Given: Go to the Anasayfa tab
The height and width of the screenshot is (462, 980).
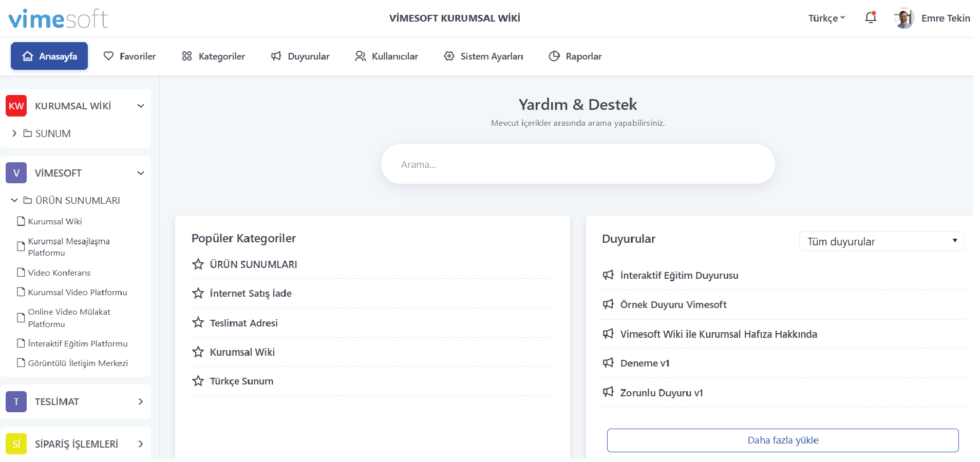Looking at the screenshot, I should pos(49,56).
